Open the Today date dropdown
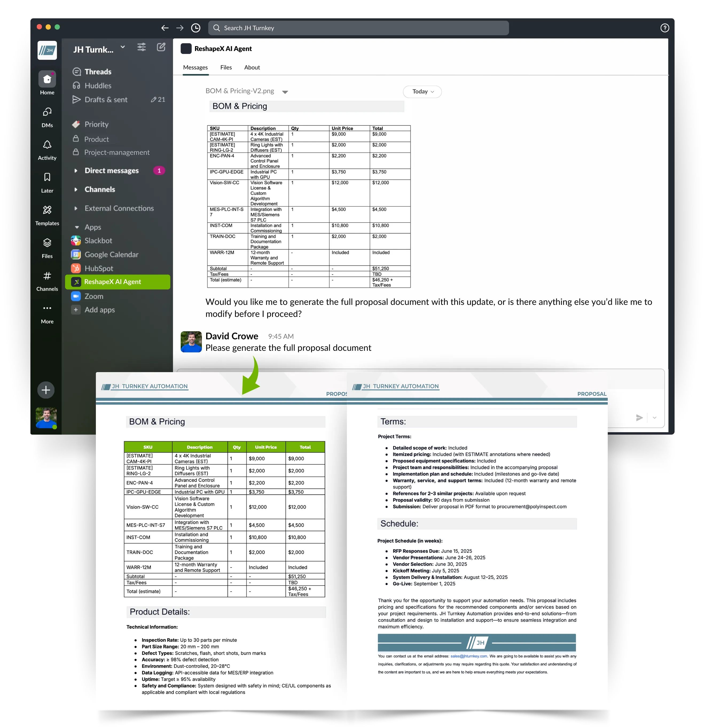The image size is (705, 728). click(x=422, y=92)
